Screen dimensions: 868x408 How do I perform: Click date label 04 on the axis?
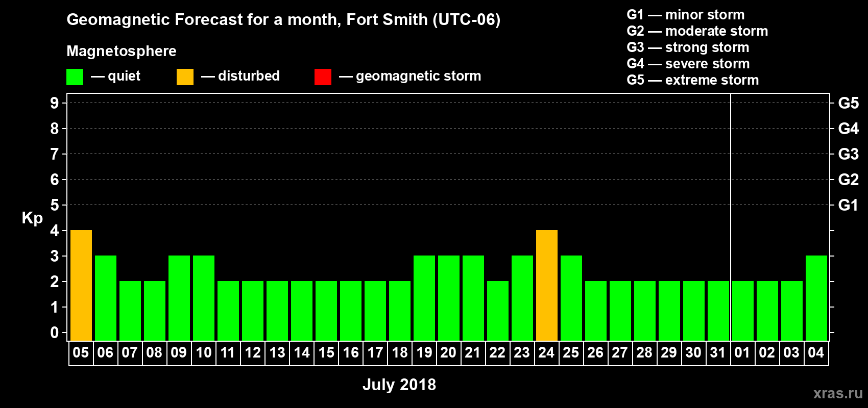pos(816,352)
